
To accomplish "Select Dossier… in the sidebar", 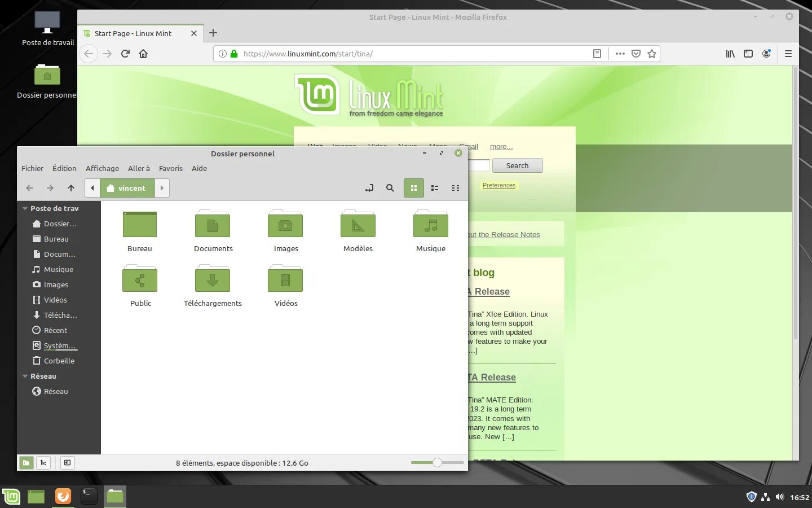I will click(59, 224).
